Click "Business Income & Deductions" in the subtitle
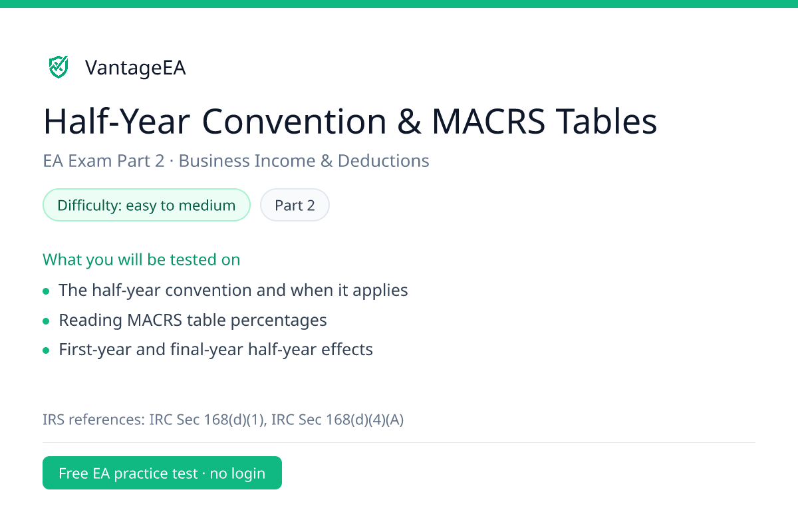 [x=304, y=161]
